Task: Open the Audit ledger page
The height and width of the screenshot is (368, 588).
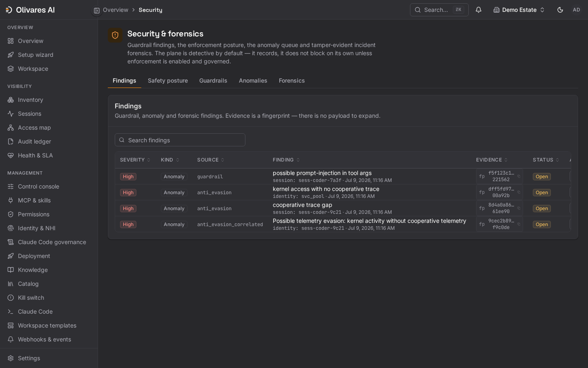Action: point(49,141)
